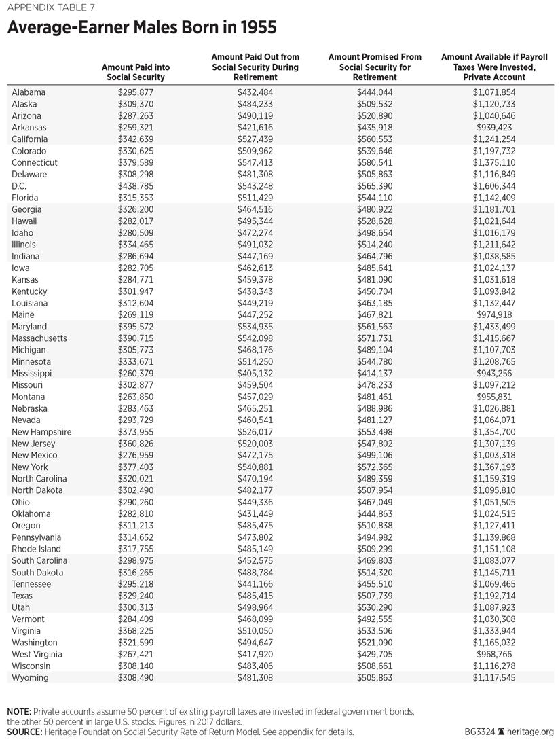Select Mississippi's $260,379 amount paid
This screenshot has width=560, height=739.
pos(136,374)
